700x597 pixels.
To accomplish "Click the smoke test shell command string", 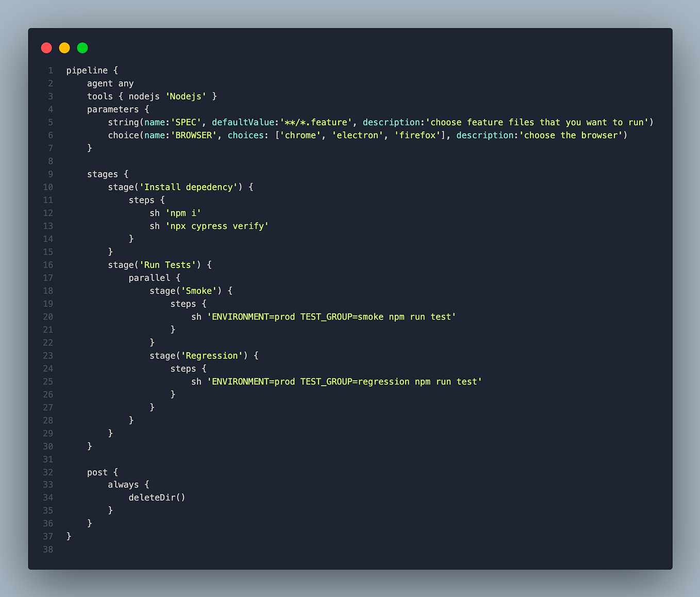I will coord(331,317).
